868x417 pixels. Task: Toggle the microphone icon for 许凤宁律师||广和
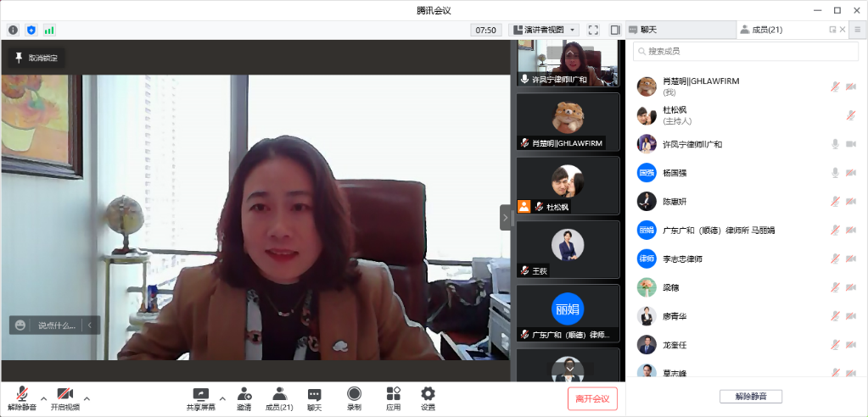(836, 144)
